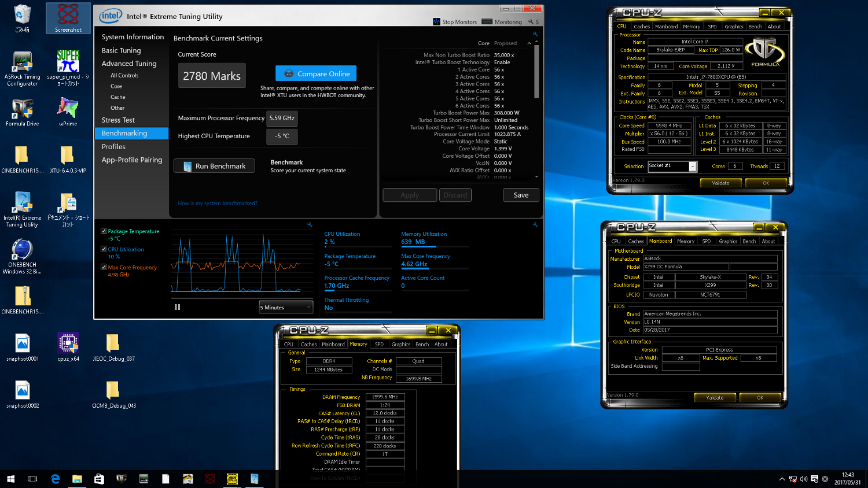This screenshot has width=868, height=488.
Task: Click the Compare Online button
Action: click(x=316, y=73)
